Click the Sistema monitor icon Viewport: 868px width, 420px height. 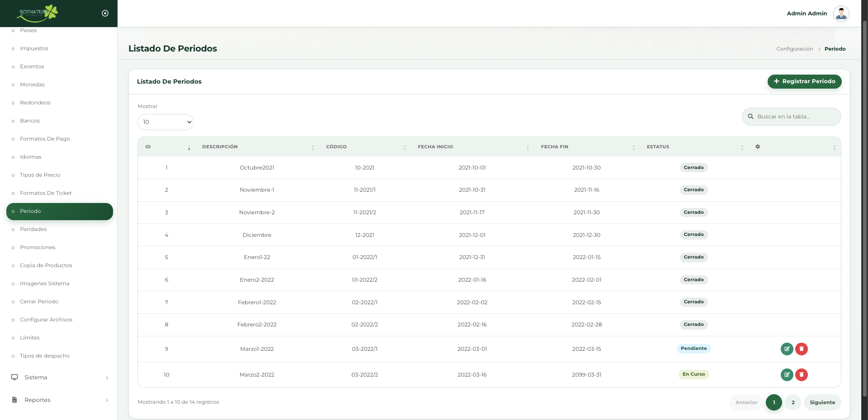[14, 377]
